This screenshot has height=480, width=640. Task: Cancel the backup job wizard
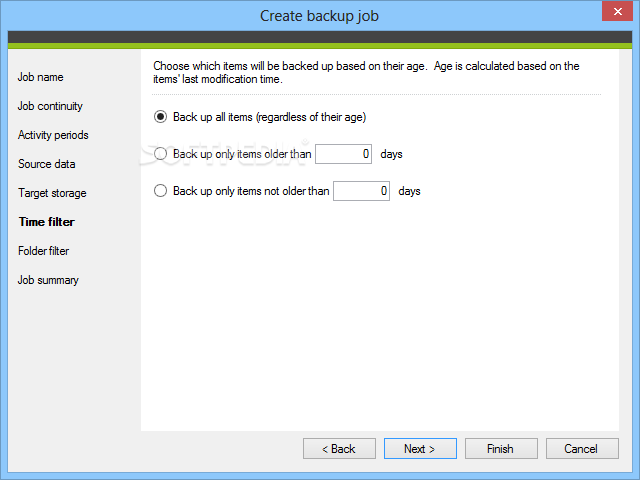(x=580, y=449)
